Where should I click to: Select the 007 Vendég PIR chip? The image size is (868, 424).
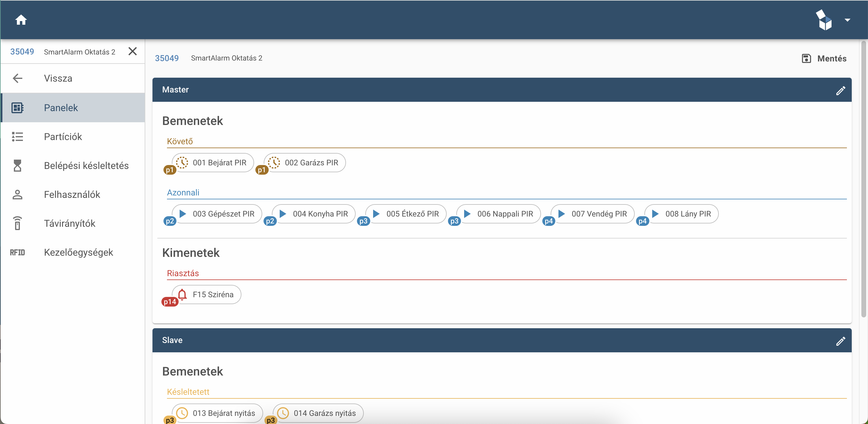593,214
